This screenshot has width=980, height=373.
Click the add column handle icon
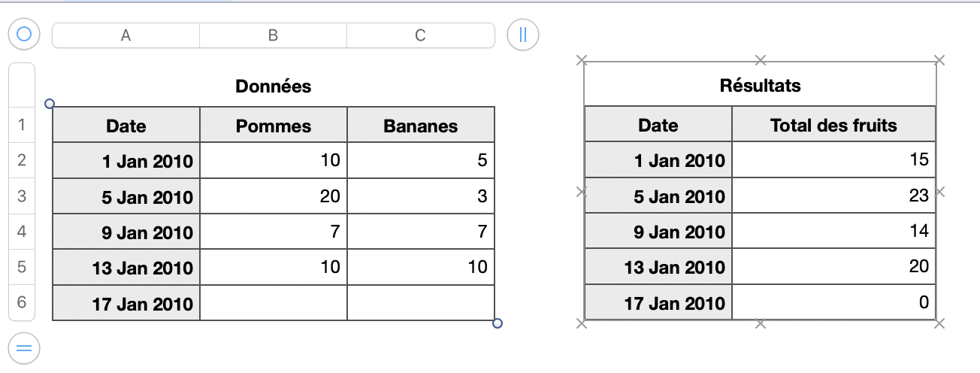coord(523,35)
